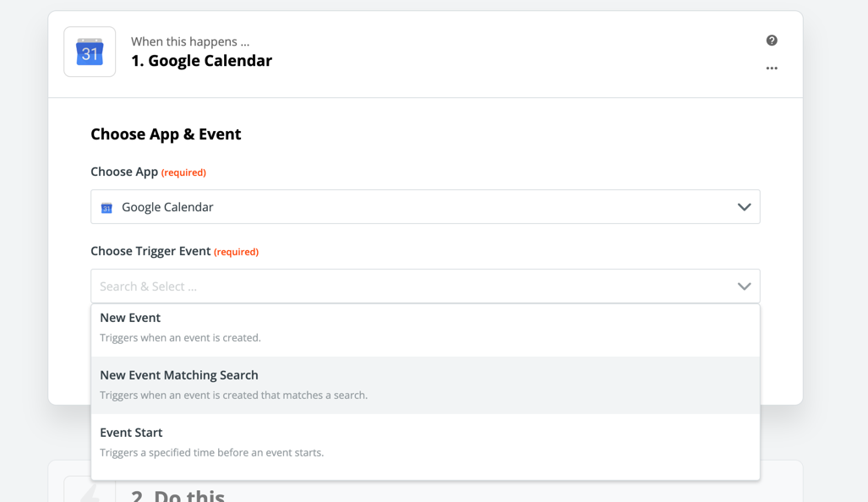This screenshot has width=868, height=502.
Task: Click the 'When this happens ...' text
Action: tap(190, 41)
